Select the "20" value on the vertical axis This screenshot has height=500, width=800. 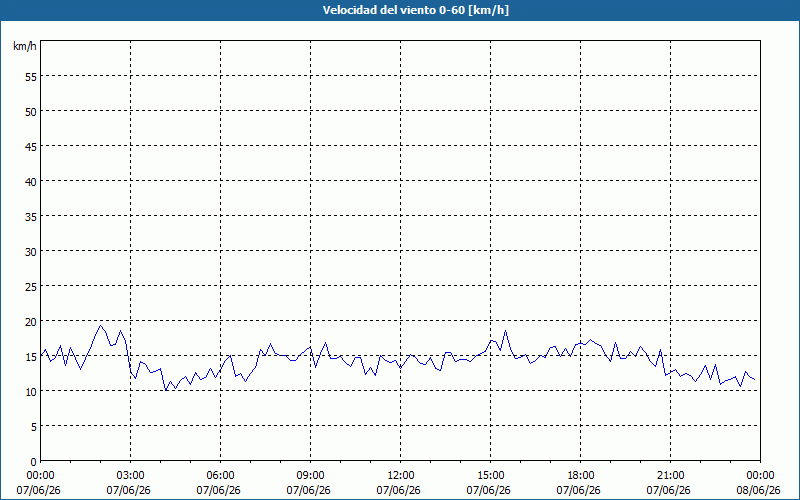[x=31, y=321]
